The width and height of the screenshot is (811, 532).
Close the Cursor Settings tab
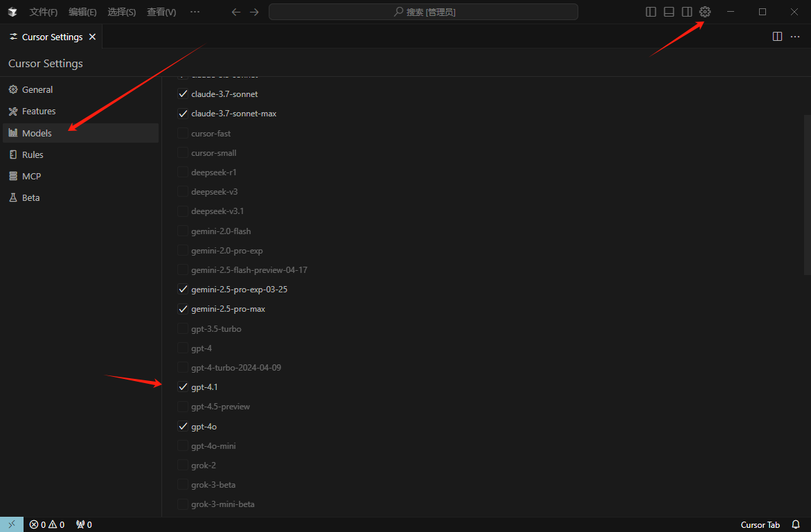tap(92, 37)
